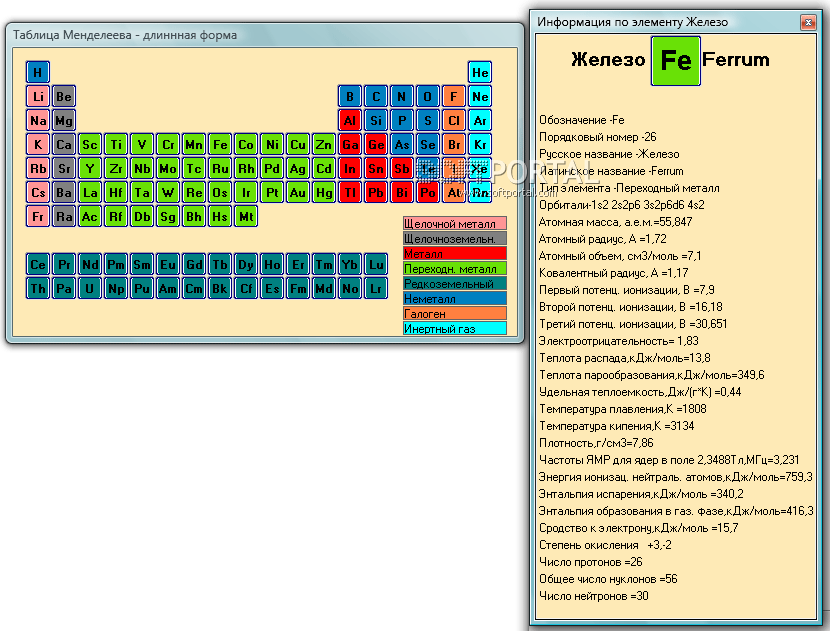Click the 'Русское название -Железо' line
This screenshot has height=631, width=830.
[x=609, y=154]
